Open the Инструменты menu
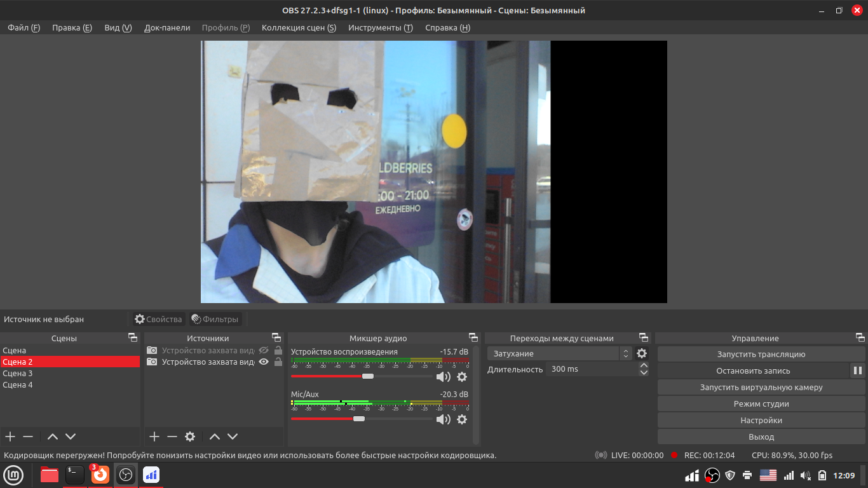The height and width of the screenshot is (488, 868). click(381, 28)
